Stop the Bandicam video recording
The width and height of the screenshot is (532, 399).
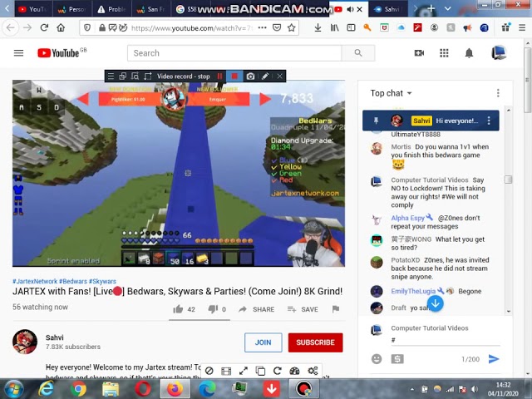click(234, 76)
